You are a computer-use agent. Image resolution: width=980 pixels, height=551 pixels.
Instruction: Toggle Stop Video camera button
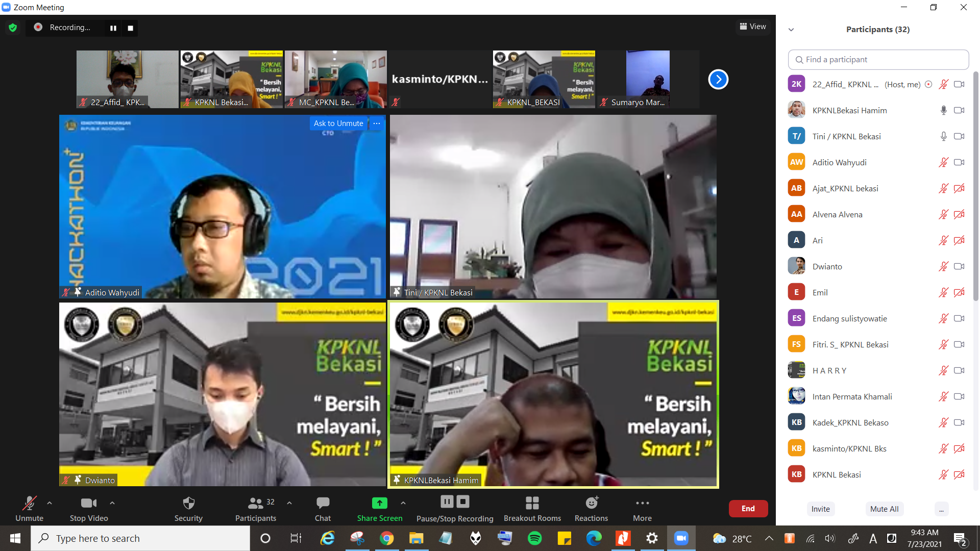(89, 504)
